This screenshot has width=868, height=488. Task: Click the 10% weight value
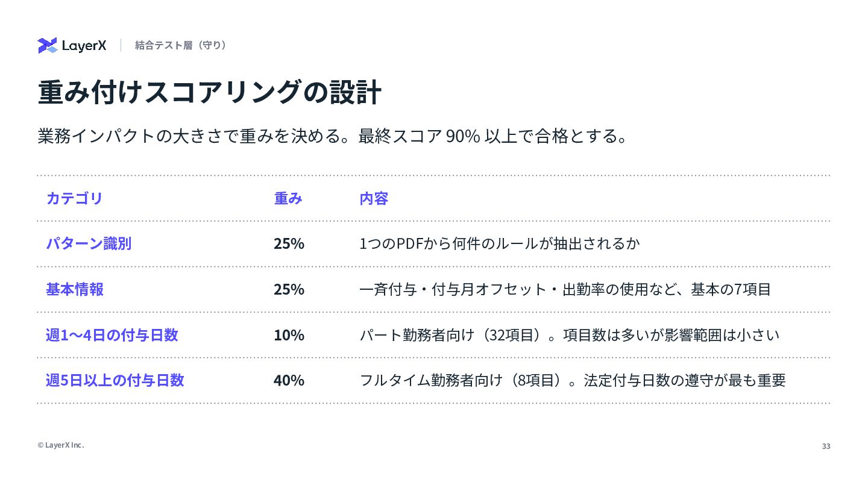[289, 335]
